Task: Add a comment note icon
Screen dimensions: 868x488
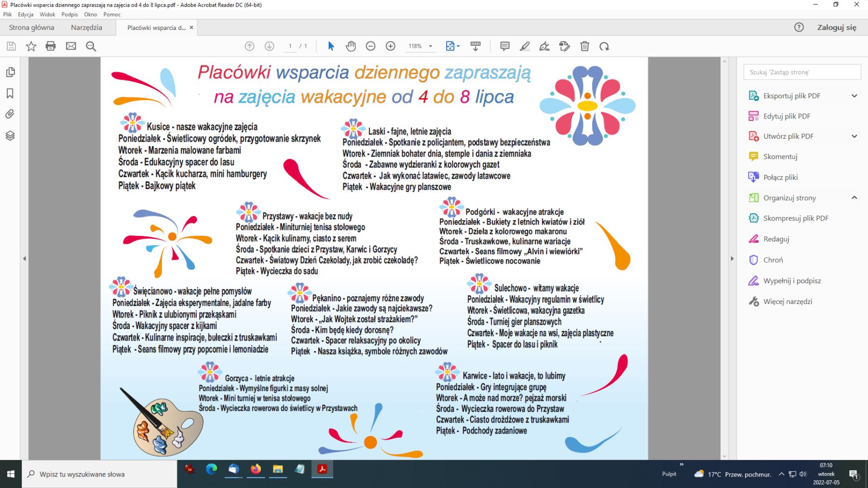Action: pyautogui.click(x=505, y=46)
